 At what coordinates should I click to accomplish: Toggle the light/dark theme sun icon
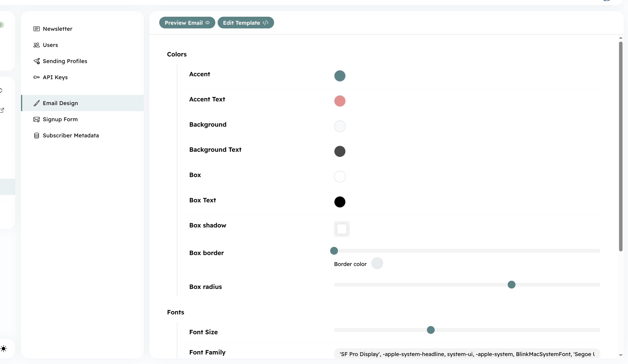tap(4, 348)
